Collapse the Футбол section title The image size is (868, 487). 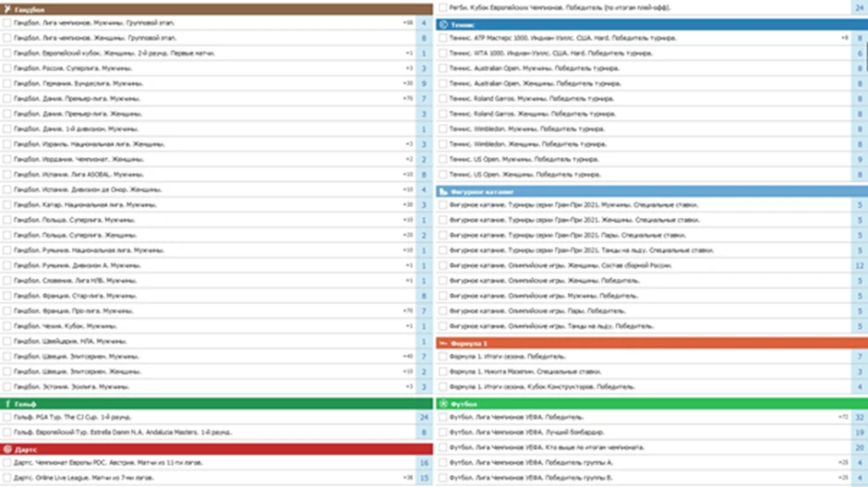[464, 404]
